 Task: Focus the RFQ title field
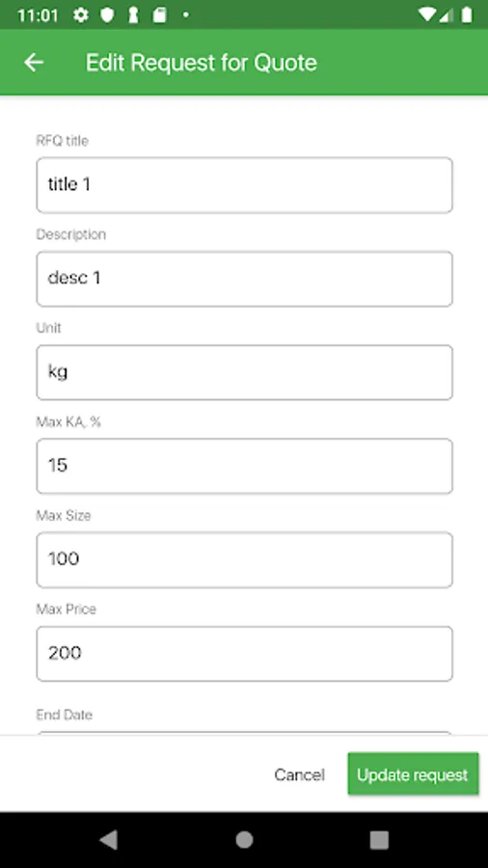click(244, 185)
